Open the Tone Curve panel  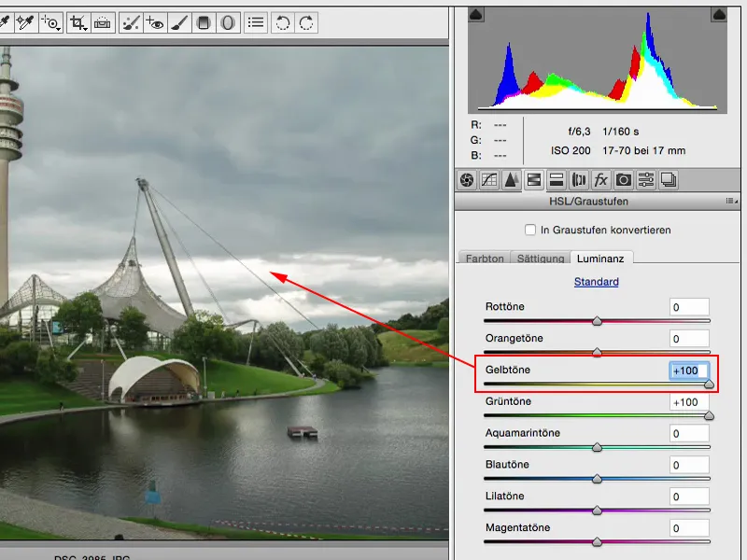[x=489, y=180]
